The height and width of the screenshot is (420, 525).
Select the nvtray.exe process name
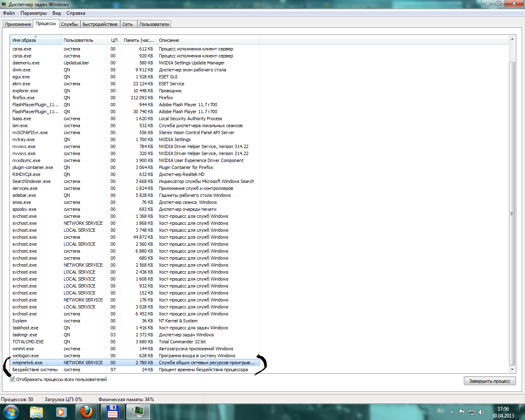pyautogui.click(x=23, y=139)
